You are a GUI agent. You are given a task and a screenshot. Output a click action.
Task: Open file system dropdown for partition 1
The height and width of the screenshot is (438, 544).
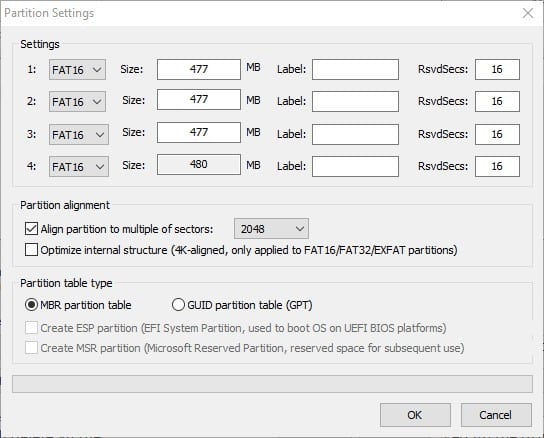[x=77, y=69]
